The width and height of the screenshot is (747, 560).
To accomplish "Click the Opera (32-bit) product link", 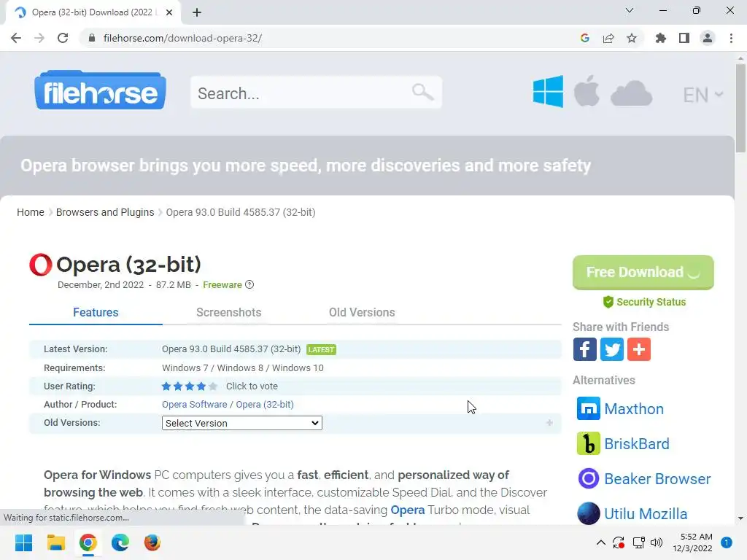I will point(264,404).
